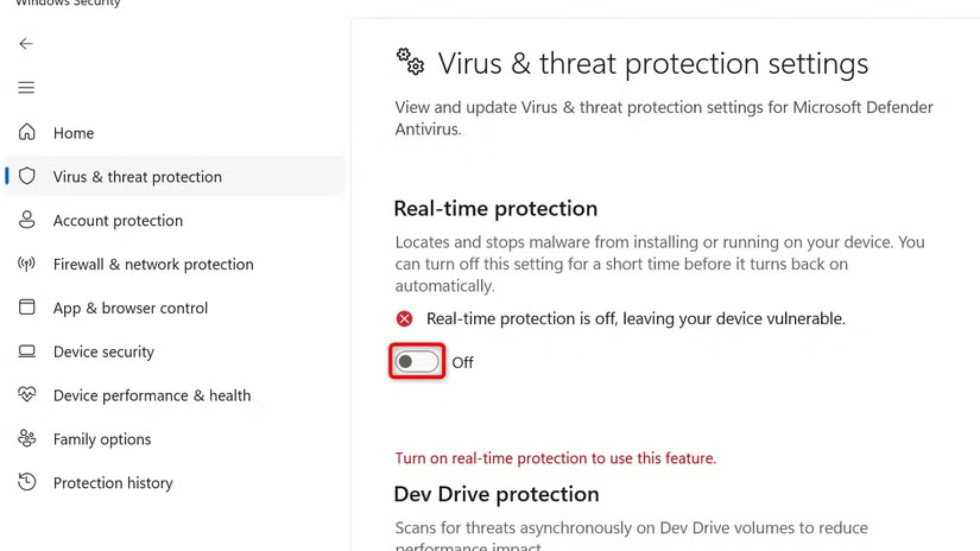Viewport: 980px width, 551px height.
Task: Click the Off label beside the toggle
Action: 462,363
